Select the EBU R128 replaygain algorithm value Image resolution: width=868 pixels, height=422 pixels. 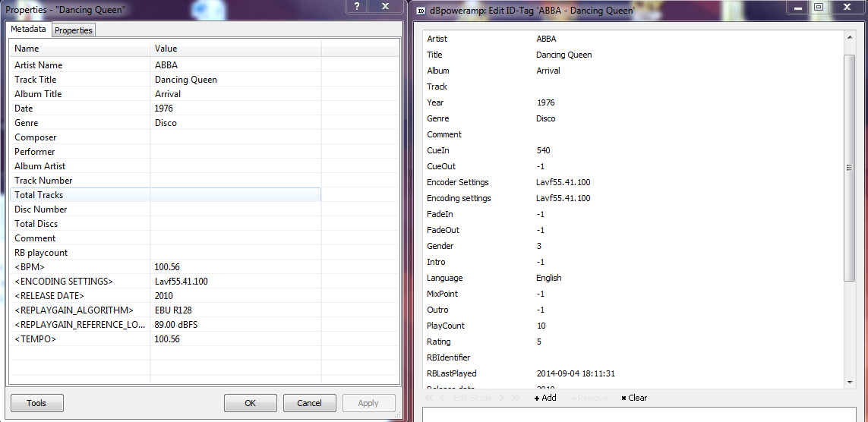[173, 310]
